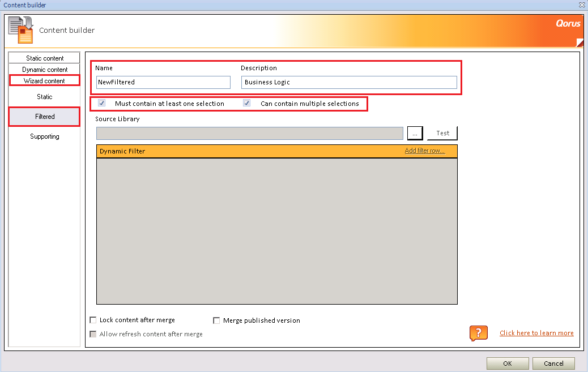Choose the Static wizard option
Screen dimensions: 588x372
click(x=44, y=97)
